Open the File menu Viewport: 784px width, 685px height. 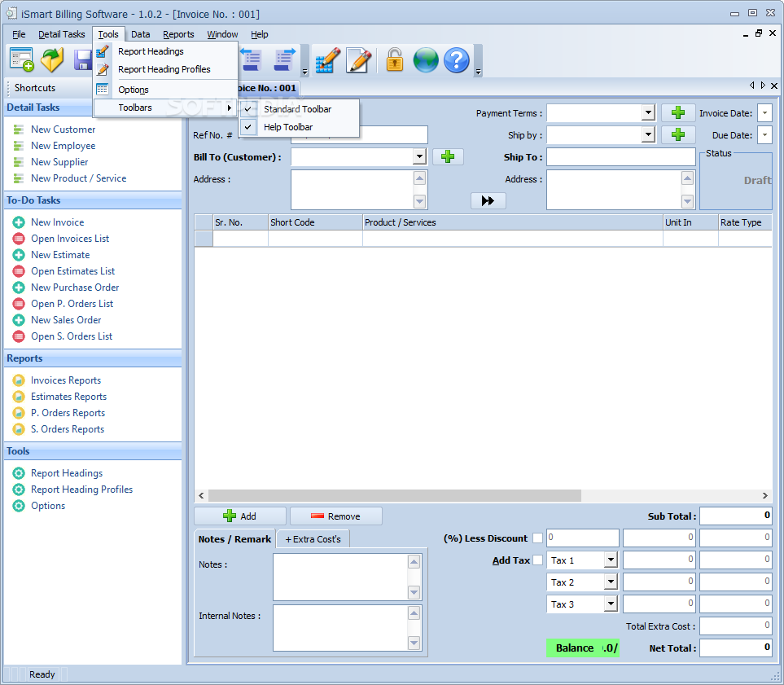pos(19,34)
